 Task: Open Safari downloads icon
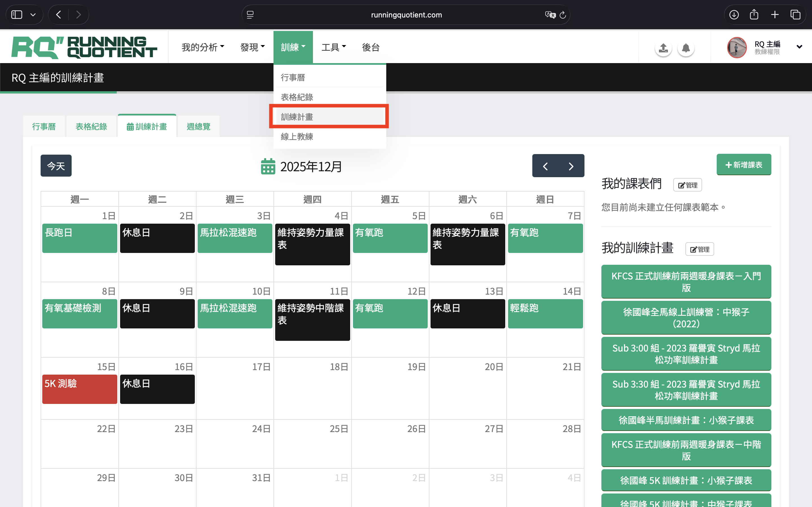[x=734, y=15]
